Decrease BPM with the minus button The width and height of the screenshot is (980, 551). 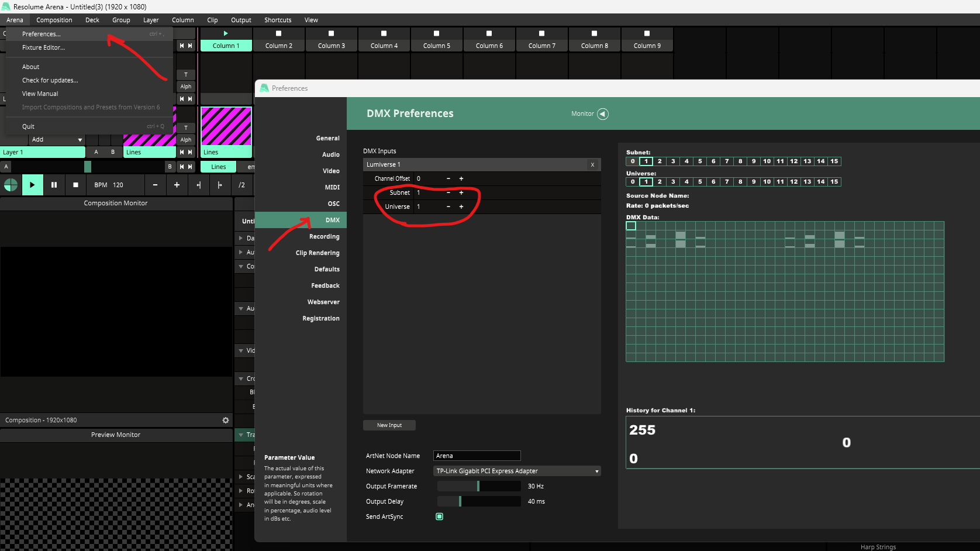tap(155, 185)
